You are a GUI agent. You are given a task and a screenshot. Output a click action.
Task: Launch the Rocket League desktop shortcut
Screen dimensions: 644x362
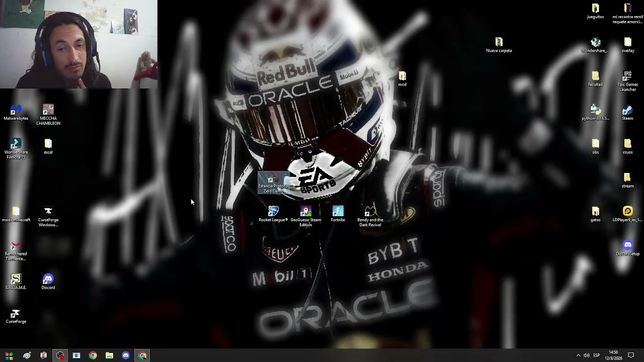(x=273, y=214)
